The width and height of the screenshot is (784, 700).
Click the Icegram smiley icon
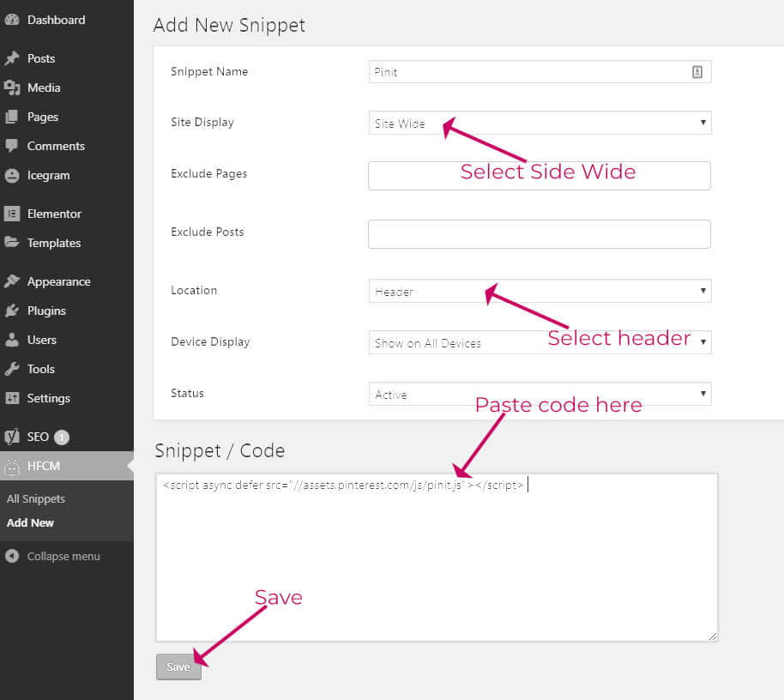pos(12,176)
